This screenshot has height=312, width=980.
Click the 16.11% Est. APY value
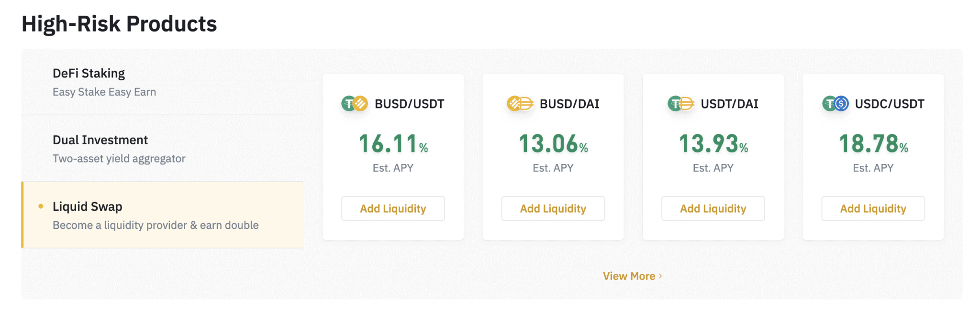point(393,144)
